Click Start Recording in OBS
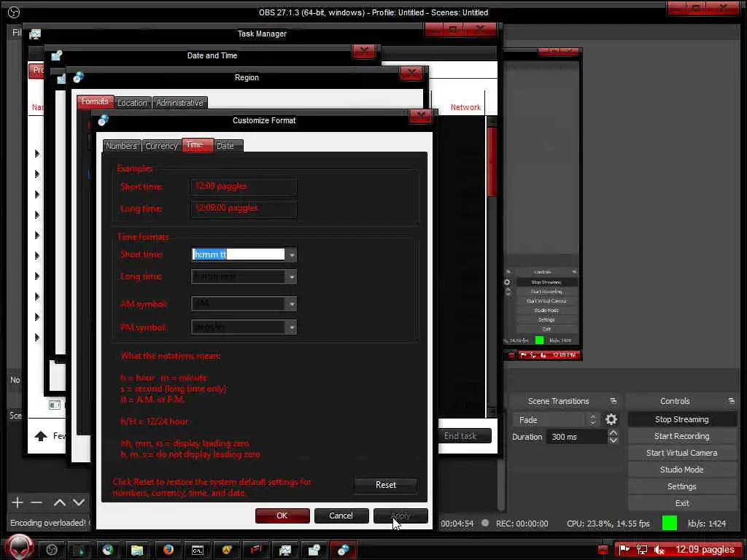 682,436
